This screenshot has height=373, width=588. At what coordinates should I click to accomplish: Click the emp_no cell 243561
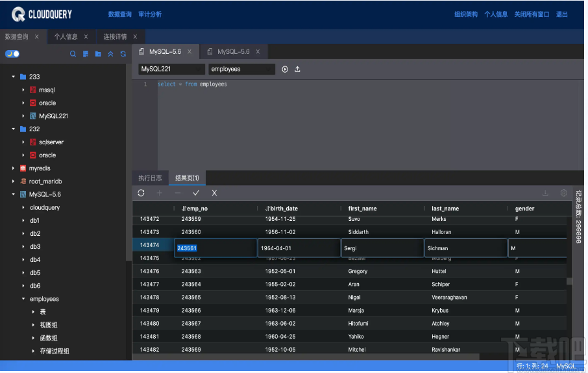point(215,248)
